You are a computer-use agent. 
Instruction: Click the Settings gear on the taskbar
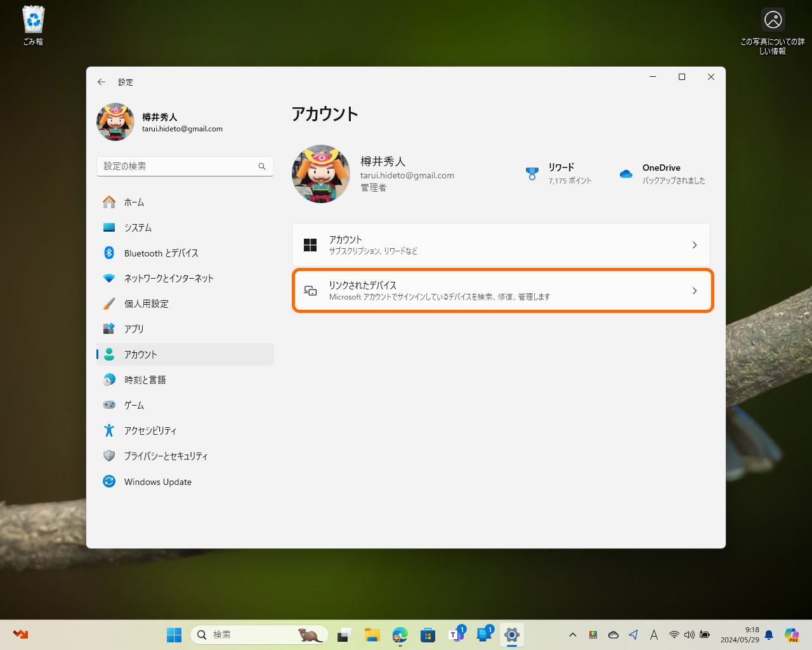pyautogui.click(x=512, y=635)
